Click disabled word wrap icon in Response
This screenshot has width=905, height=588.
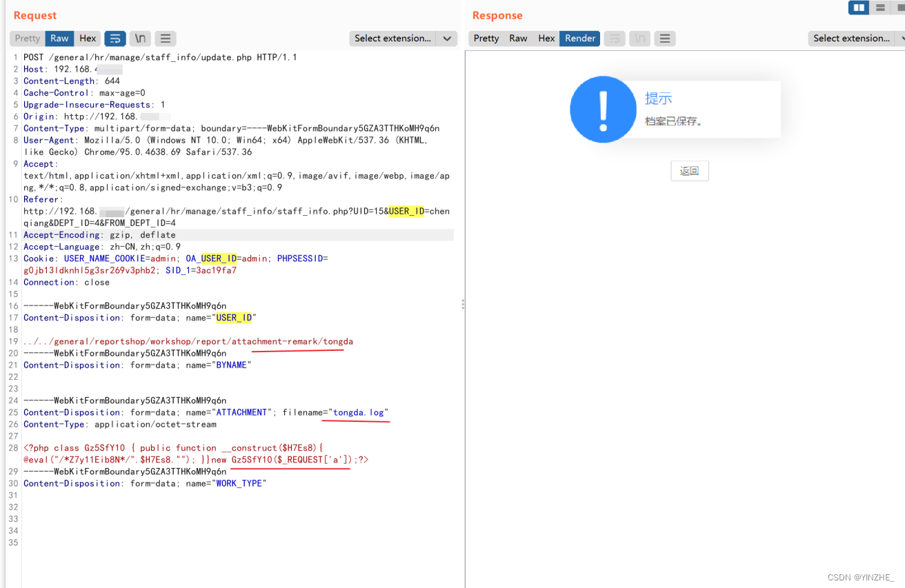coord(615,39)
